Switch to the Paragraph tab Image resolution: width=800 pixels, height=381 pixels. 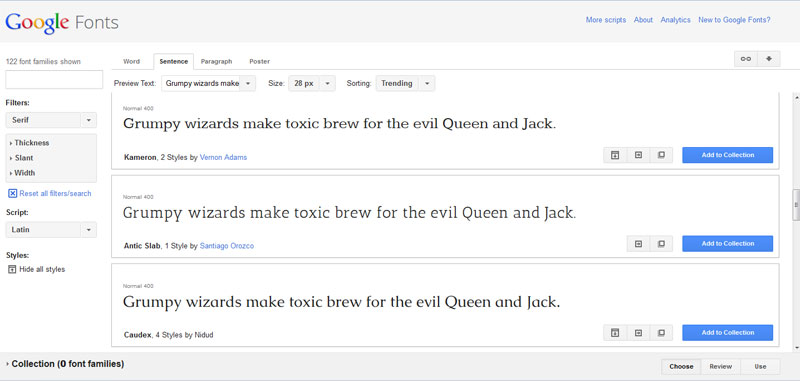pos(216,61)
